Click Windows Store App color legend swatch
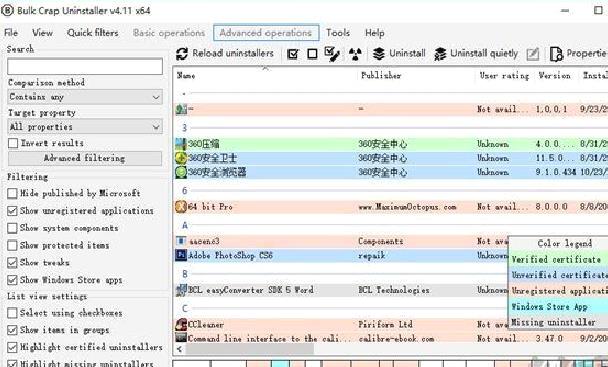608x367 pixels. 558,306
